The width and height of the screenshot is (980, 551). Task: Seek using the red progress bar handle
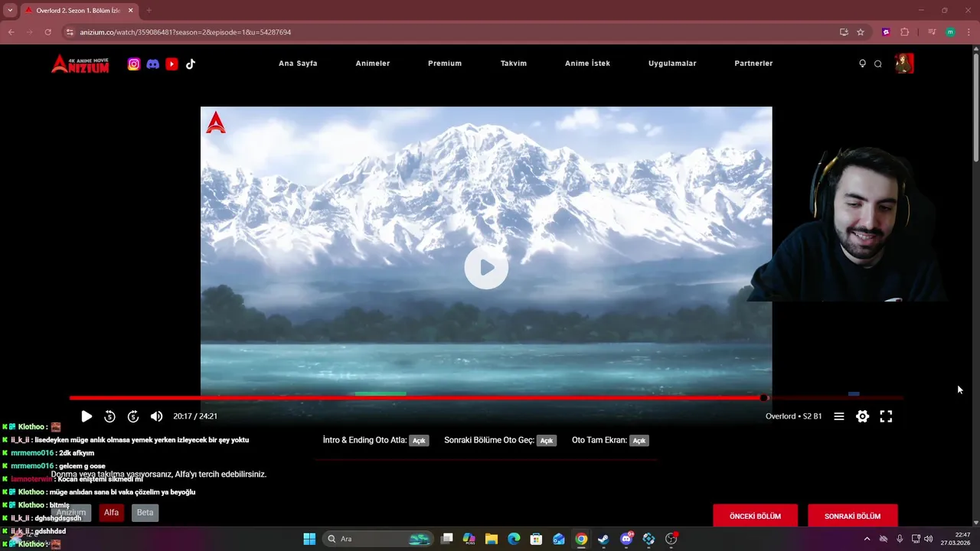(764, 398)
